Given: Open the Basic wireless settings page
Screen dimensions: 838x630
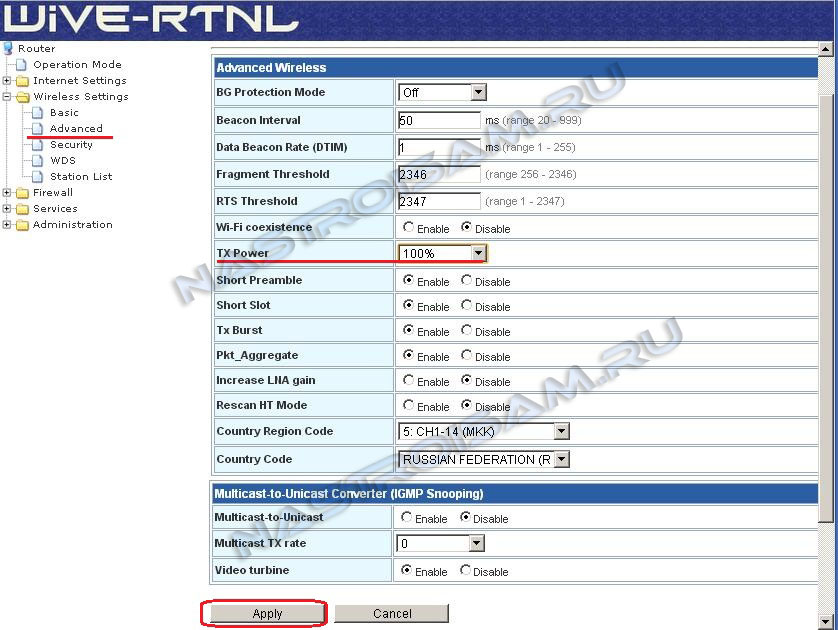Looking at the screenshot, I should pyautogui.click(x=64, y=113).
